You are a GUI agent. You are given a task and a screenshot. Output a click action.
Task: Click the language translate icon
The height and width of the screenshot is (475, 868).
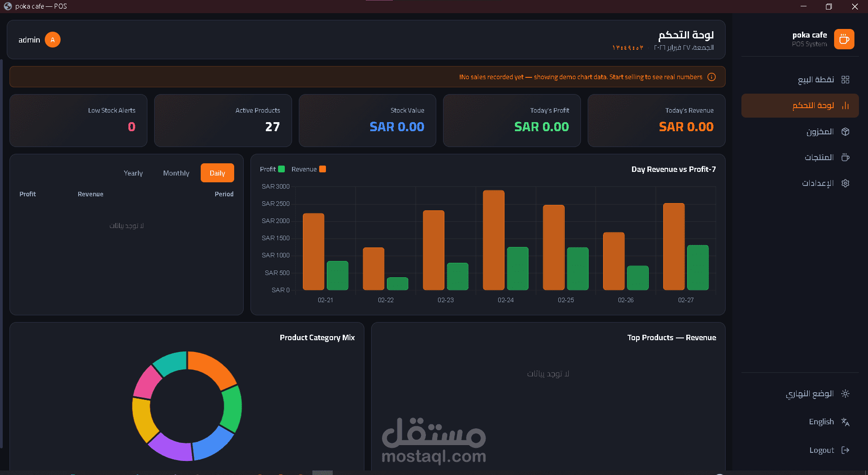pyautogui.click(x=845, y=422)
